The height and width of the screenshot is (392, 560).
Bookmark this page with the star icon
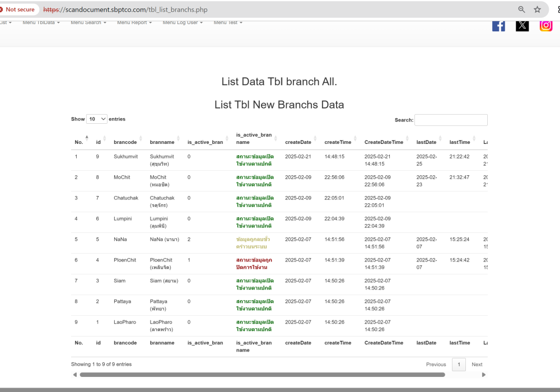(x=538, y=10)
